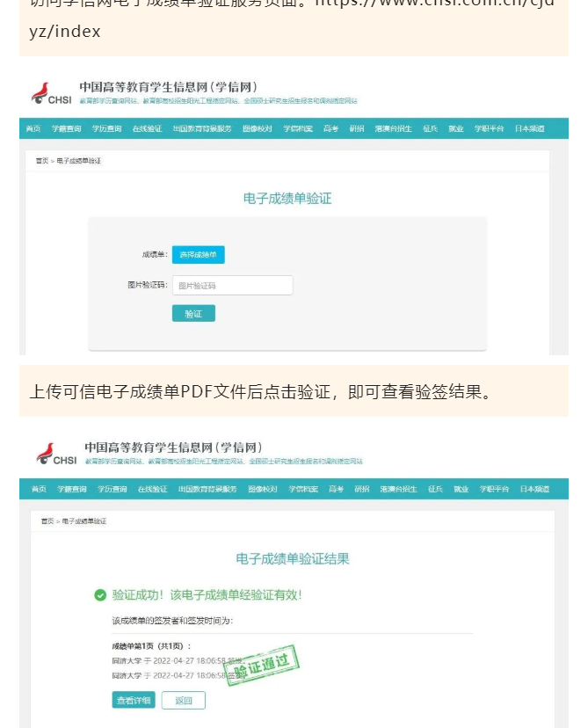Click the 选择成绩单 upload button
The height and width of the screenshot is (728, 588).
click(x=198, y=254)
